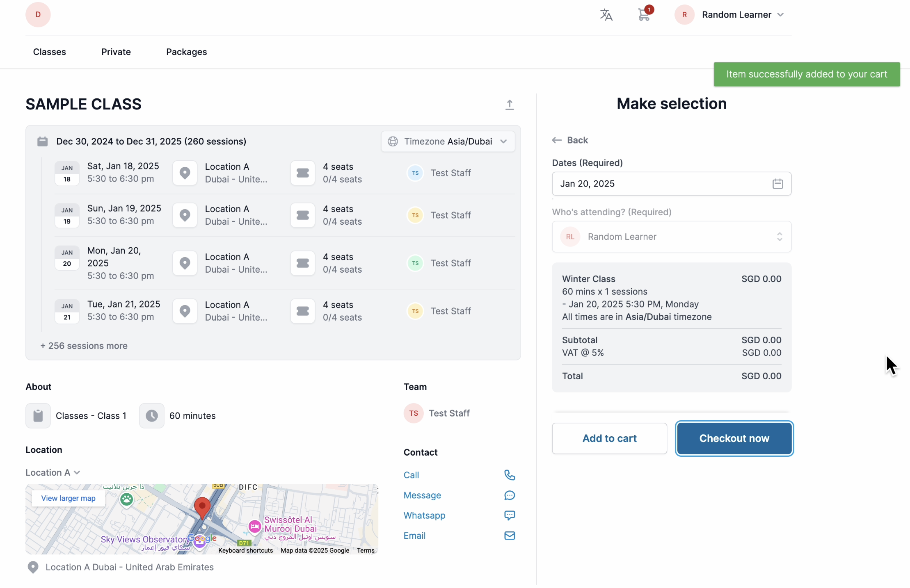Click location pin icon for Jan 18 session

coord(185,173)
